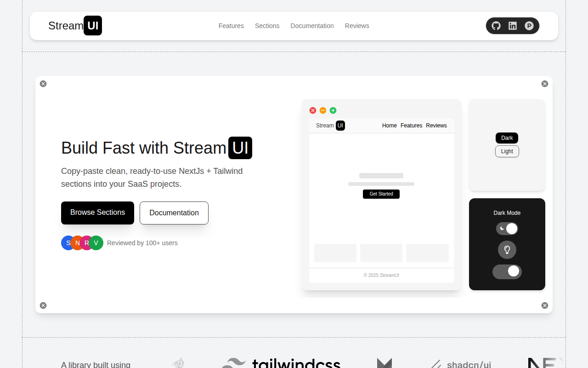This screenshot has width=588, height=368.
Task: Open the Product Hunt icon link
Action: (529, 26)
